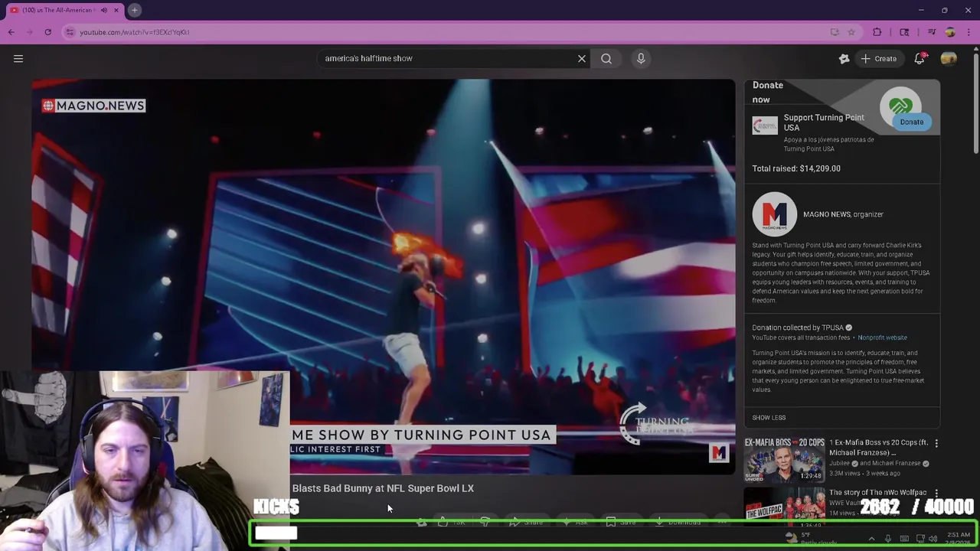The image size is (980, 551).
Task: Click the Save button under the video
Action: (621, 522)
